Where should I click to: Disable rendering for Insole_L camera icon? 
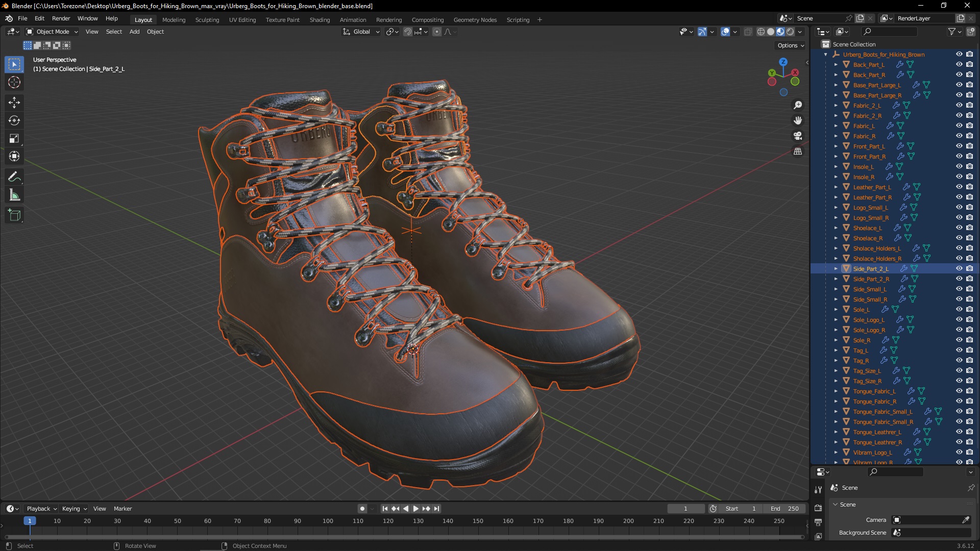pyautogui.click(x=969, y=166)
